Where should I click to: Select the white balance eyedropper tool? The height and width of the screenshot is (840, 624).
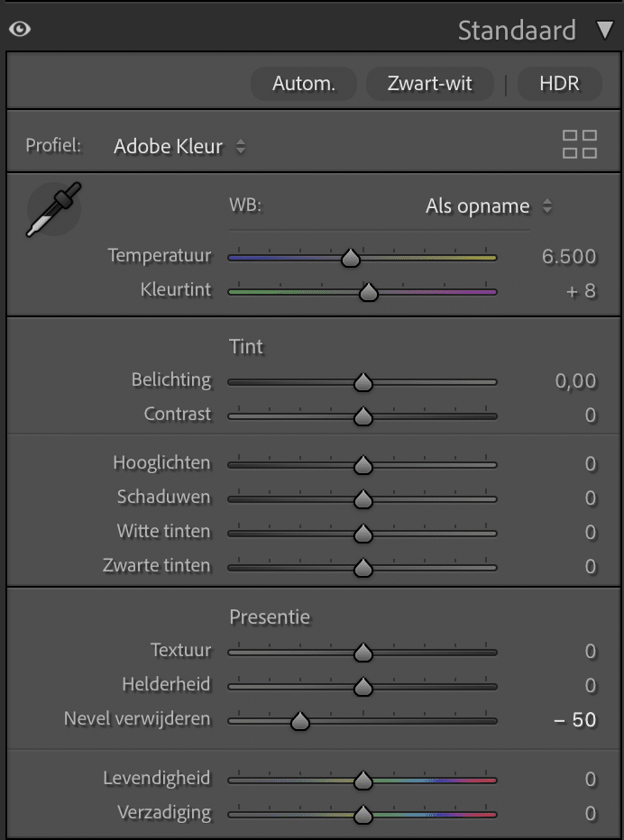tap(53, 209)
